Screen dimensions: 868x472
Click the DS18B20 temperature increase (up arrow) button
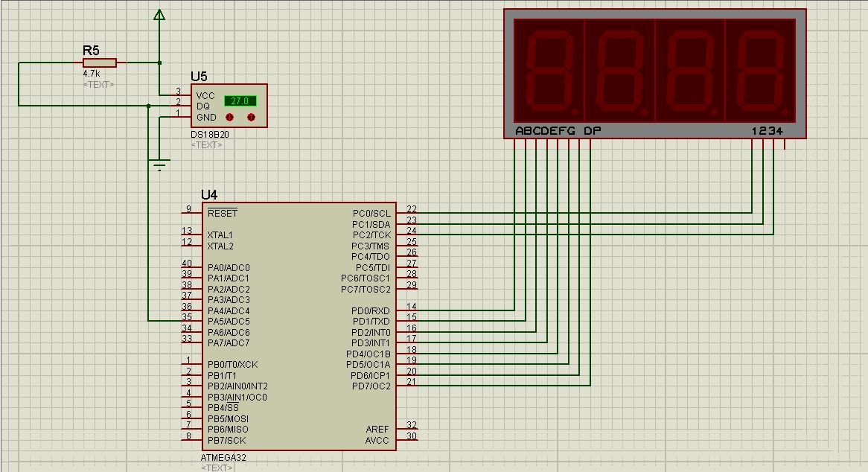coord(252,118)
